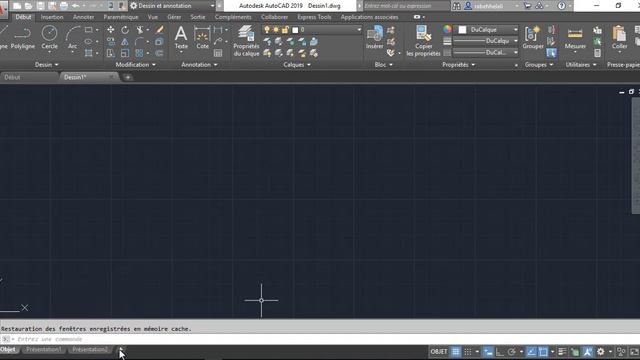
Task: Select the Polyligne drawing tool
Action: (22, 38)
